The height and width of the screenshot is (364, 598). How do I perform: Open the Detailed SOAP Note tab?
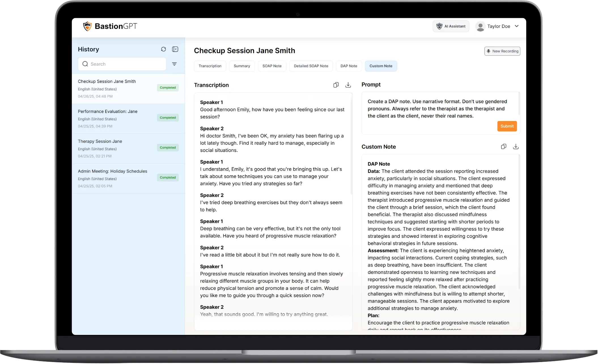(311, 66)
